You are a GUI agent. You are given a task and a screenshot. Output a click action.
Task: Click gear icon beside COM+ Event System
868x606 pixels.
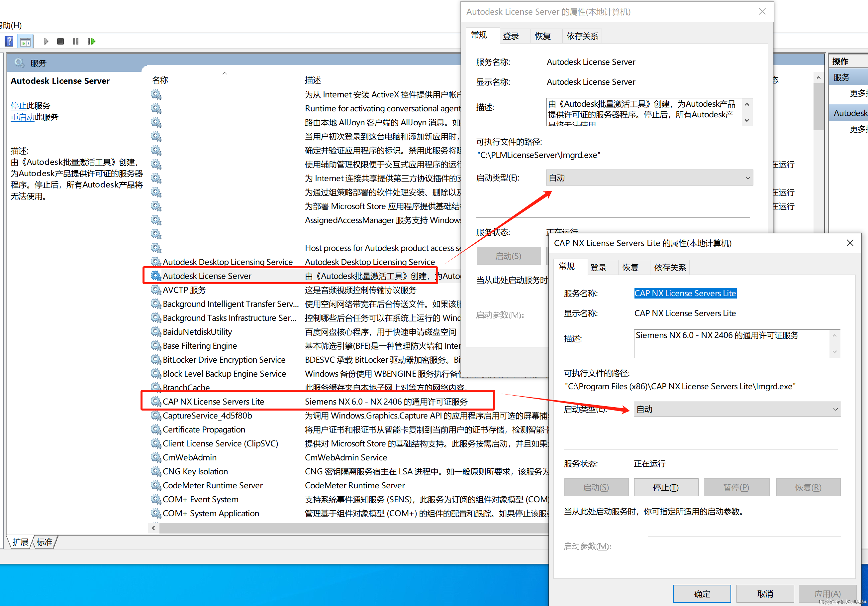click(156, 499)
